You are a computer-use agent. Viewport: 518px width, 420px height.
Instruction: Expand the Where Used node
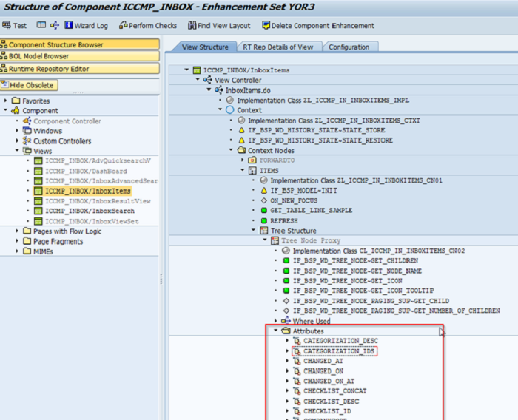(275, 321)
